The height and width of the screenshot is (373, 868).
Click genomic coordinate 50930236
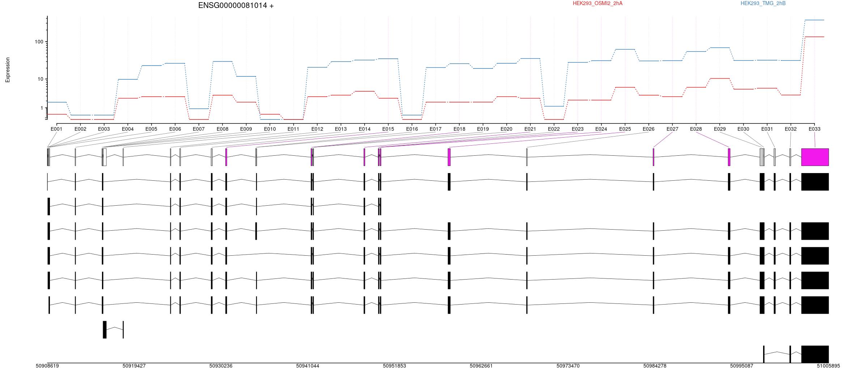tap(221, 366)
